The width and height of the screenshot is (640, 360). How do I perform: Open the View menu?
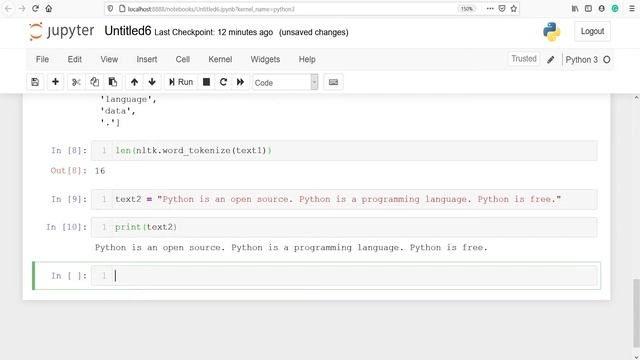pos(109,59)
